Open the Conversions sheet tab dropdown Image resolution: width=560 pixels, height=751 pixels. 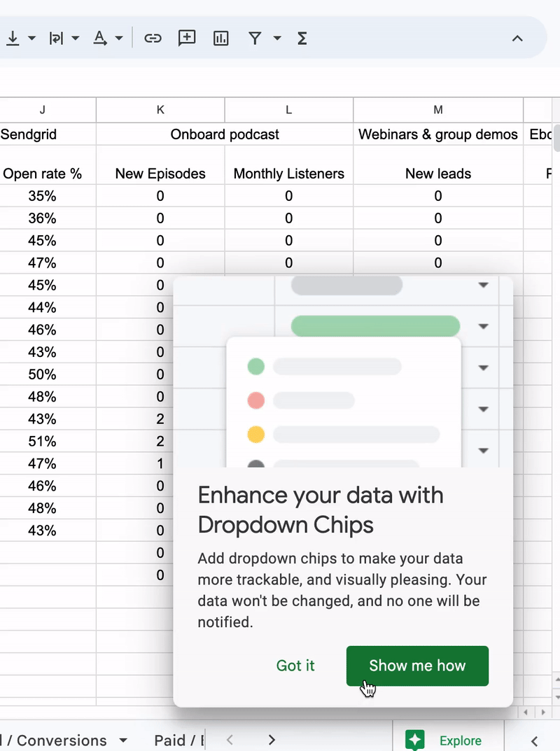(123, 740)
